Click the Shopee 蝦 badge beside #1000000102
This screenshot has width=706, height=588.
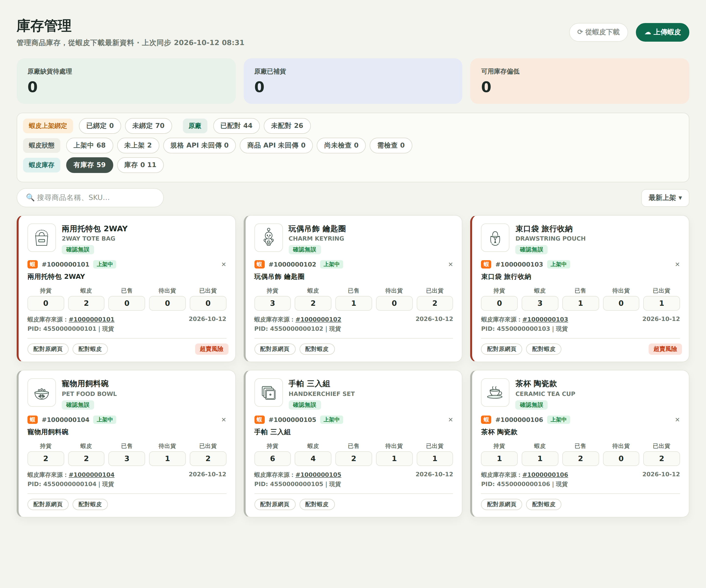tap(259, 264)
